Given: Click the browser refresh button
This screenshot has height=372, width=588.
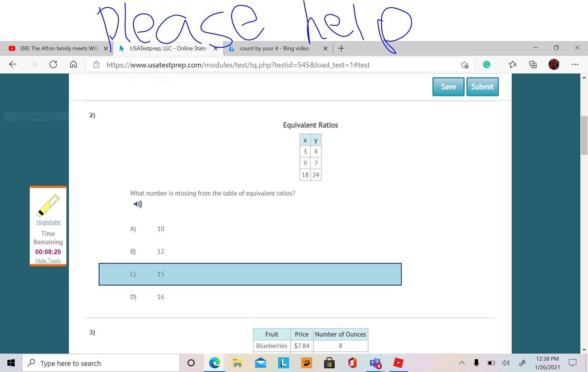Looking at the screenshot, I should (x=53, y=65).
